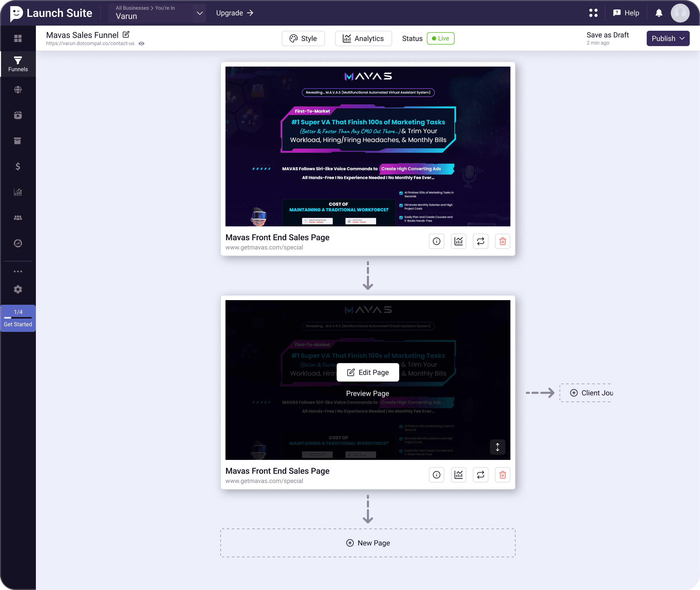Expand the Varun business switcher dropdown

coord(199,13)
